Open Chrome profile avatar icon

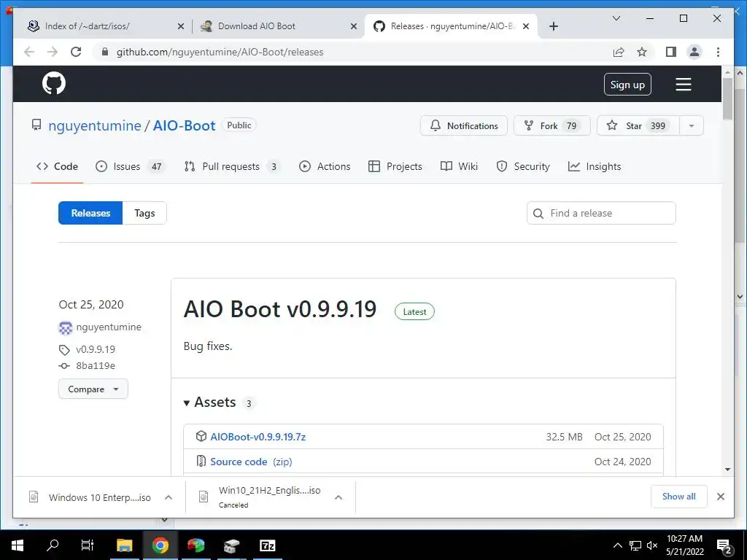(694, 52)
